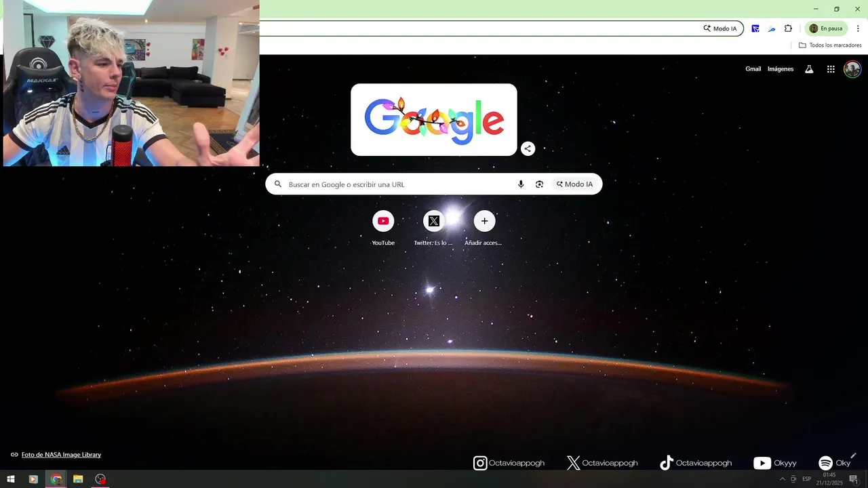The image size is (868, 488).
Task: Open the En pausa profile chip
Action: (826, 28)
